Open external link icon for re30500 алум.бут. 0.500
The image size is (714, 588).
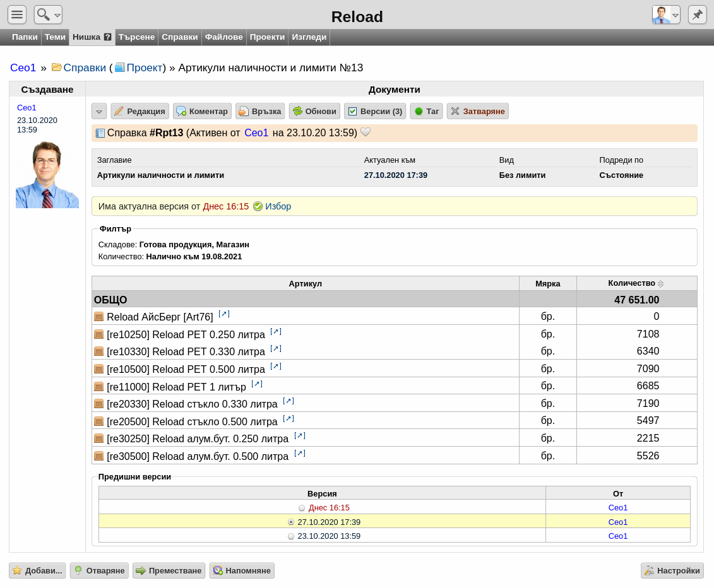pos(300,454)
